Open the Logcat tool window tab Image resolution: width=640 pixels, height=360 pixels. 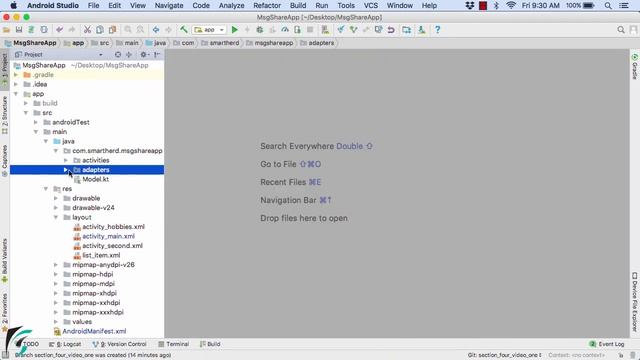[x=65, y=344]
